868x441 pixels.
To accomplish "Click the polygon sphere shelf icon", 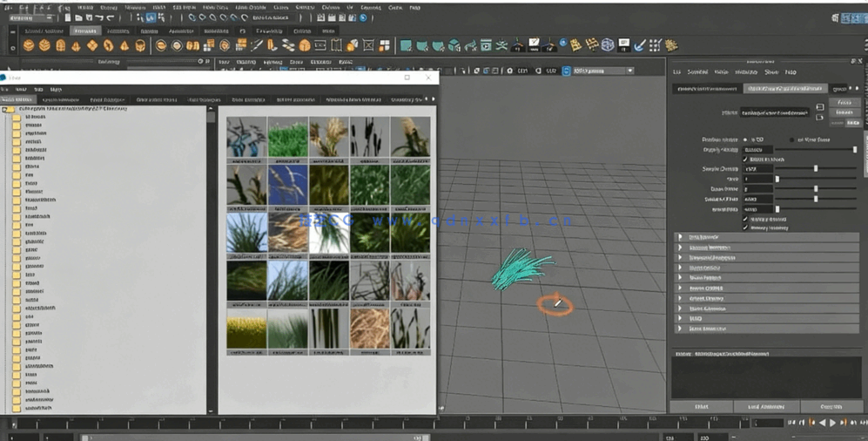I will (x=30, y=45).
